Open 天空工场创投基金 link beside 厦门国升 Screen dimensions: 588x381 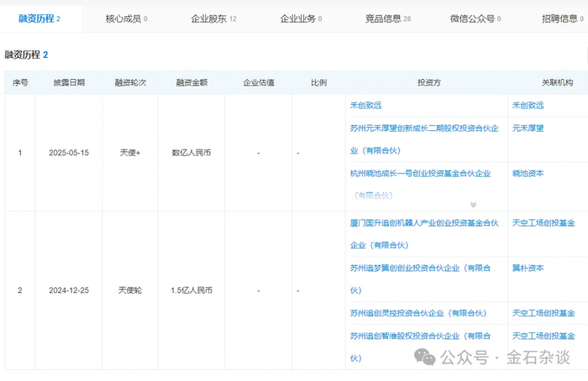[543, 223]
